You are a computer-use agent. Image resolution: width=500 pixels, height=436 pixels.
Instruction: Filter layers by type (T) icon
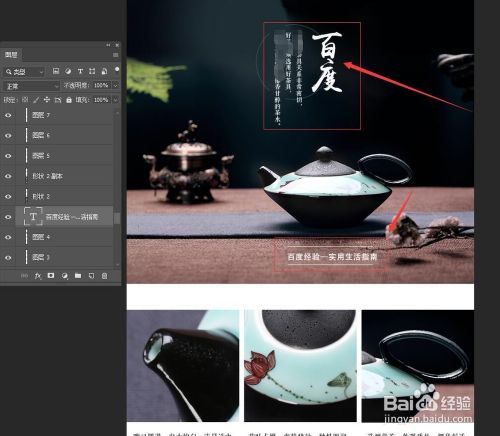pos(80,71)
